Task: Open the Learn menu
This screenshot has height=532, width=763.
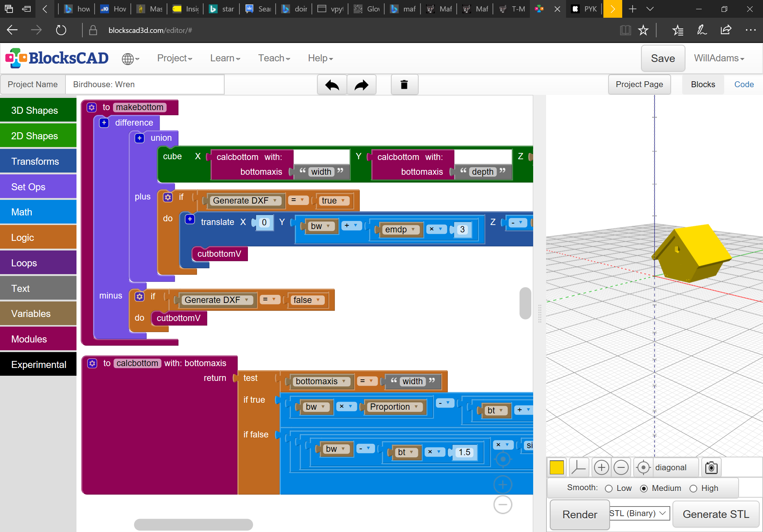Action: (x=225, y=58)
